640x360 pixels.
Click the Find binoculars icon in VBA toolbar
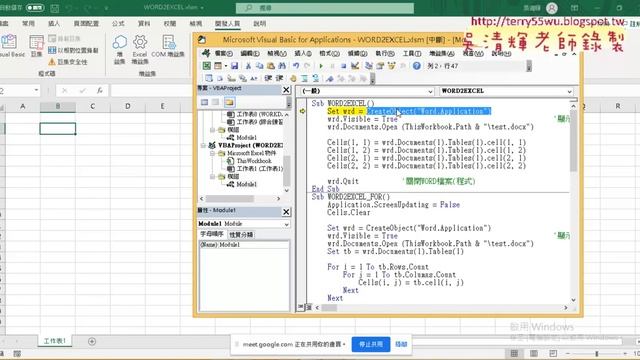(x=282, y=66)
